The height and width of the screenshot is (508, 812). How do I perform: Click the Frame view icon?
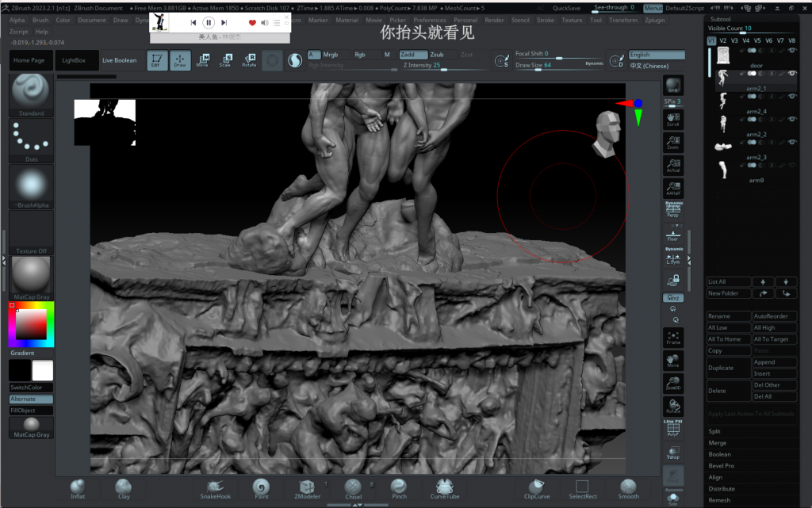coord(672,337)
